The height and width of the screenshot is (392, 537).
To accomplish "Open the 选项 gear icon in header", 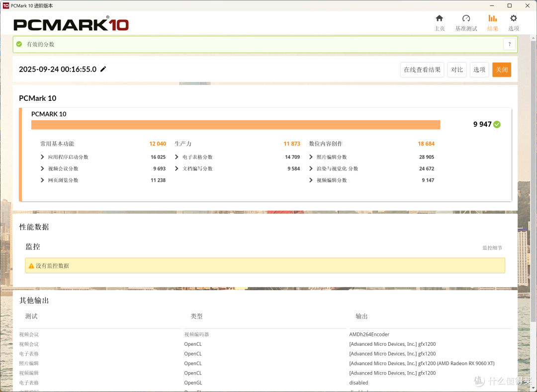I will pos(513,18).
